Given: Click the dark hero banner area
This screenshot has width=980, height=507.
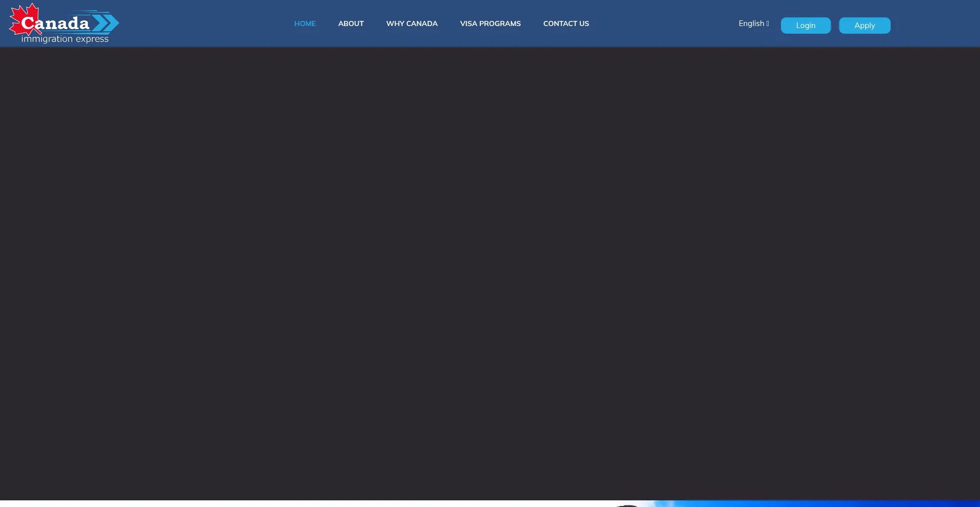Looking at the screenshot, I should [x=490, y=271].
